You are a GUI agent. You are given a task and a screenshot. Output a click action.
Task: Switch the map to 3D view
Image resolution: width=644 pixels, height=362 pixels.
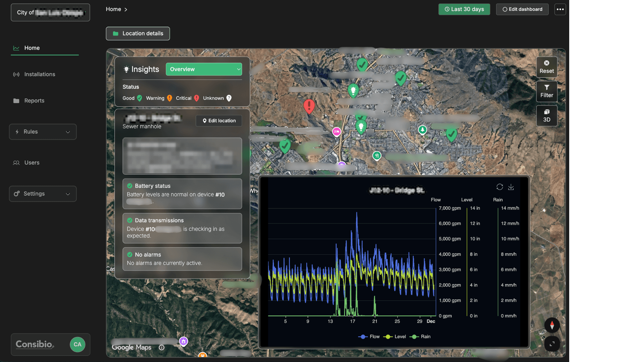click(546, 116)
